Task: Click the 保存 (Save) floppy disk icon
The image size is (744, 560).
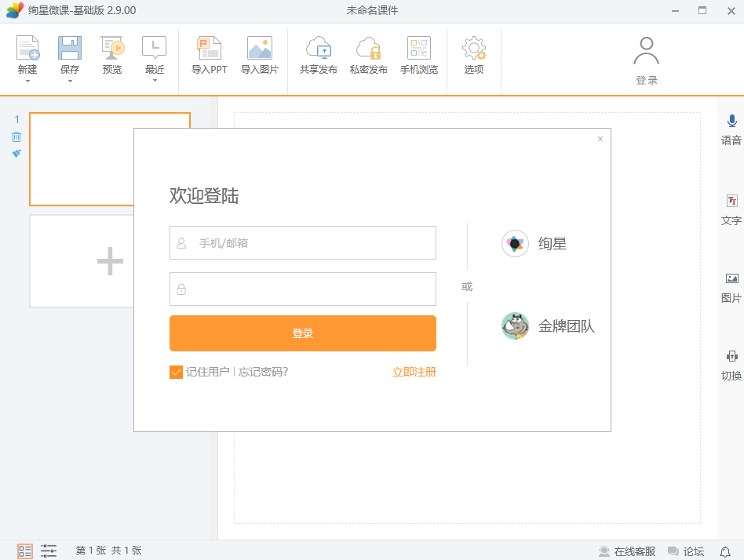Action: 70,48
